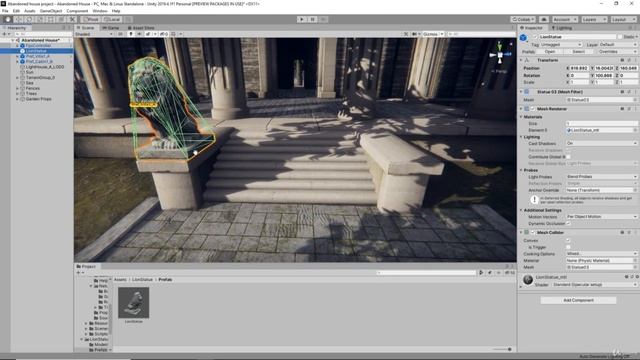The image size is (640, 360).
Task: Open the Transform component help icon
Action: pyautogui.click(x=622, y=60)
